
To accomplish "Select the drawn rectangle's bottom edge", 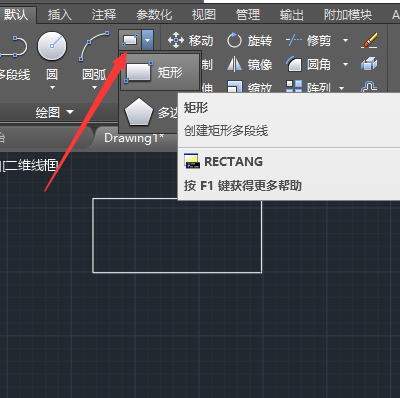I will (x=177, y=272).
